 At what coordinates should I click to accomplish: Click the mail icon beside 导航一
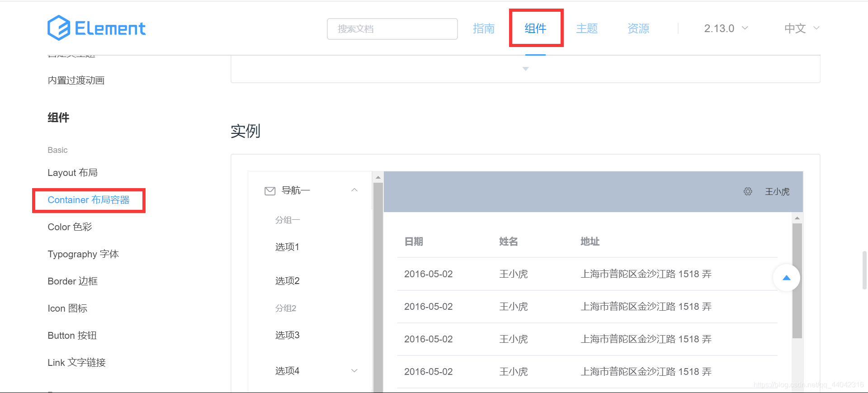[270, 191]
